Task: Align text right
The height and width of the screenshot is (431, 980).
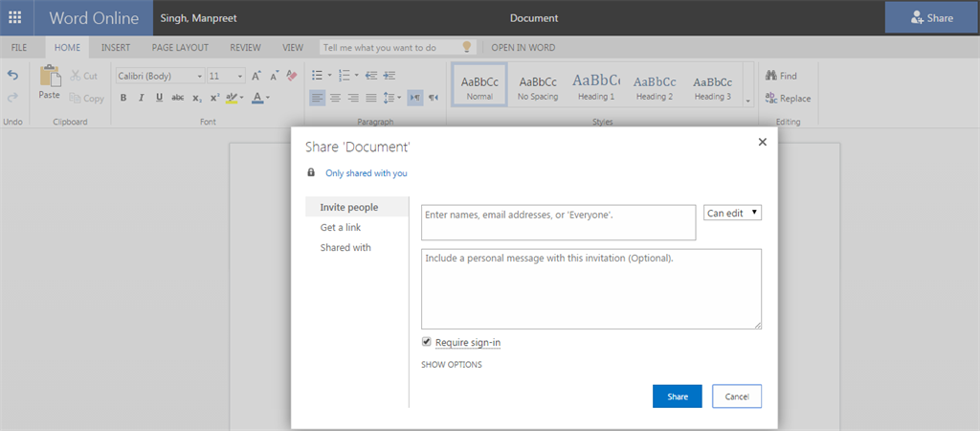Action: click(353, 98)
